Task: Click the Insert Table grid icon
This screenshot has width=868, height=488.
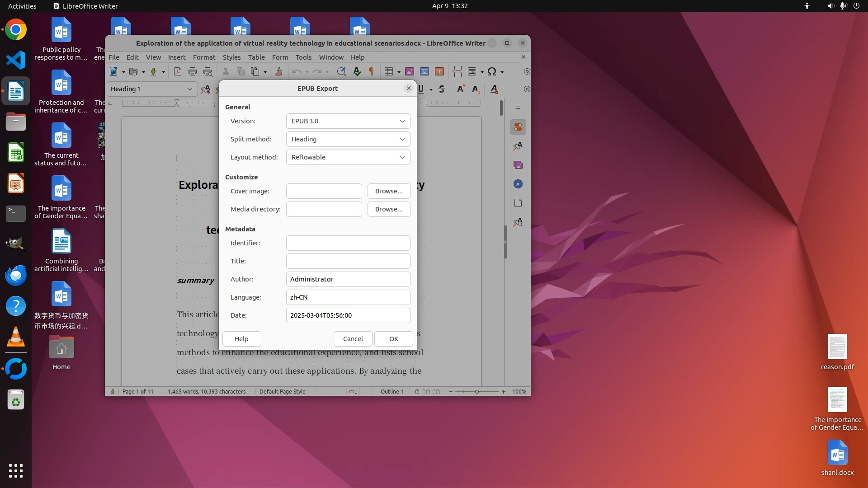Action: pyautogui.click(x=388, y=71)
